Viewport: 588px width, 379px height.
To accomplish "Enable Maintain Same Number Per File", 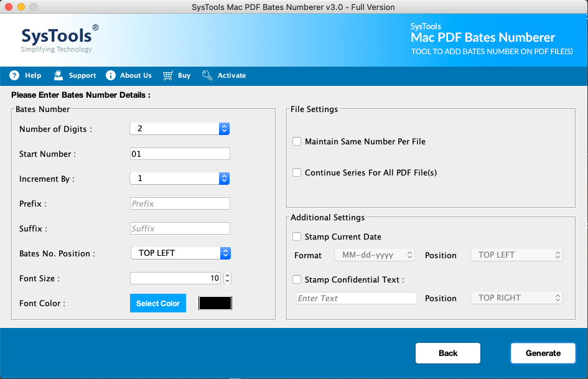I will click(297, 141).
